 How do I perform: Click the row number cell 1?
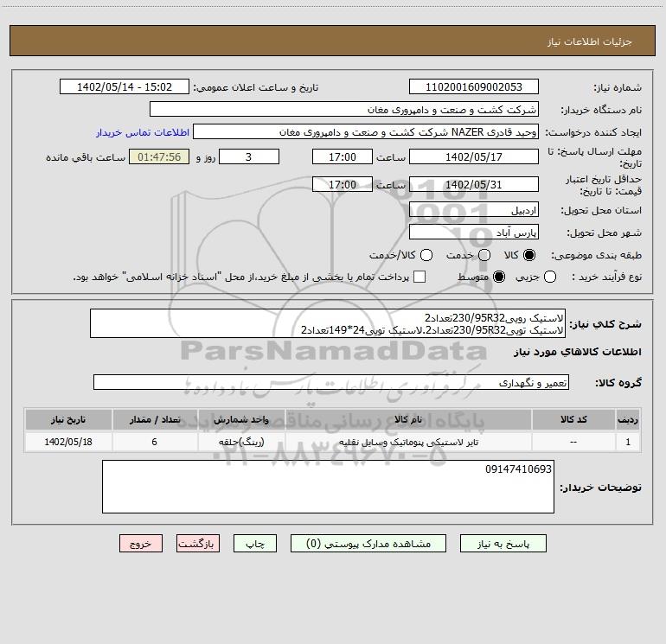point(628,442)
